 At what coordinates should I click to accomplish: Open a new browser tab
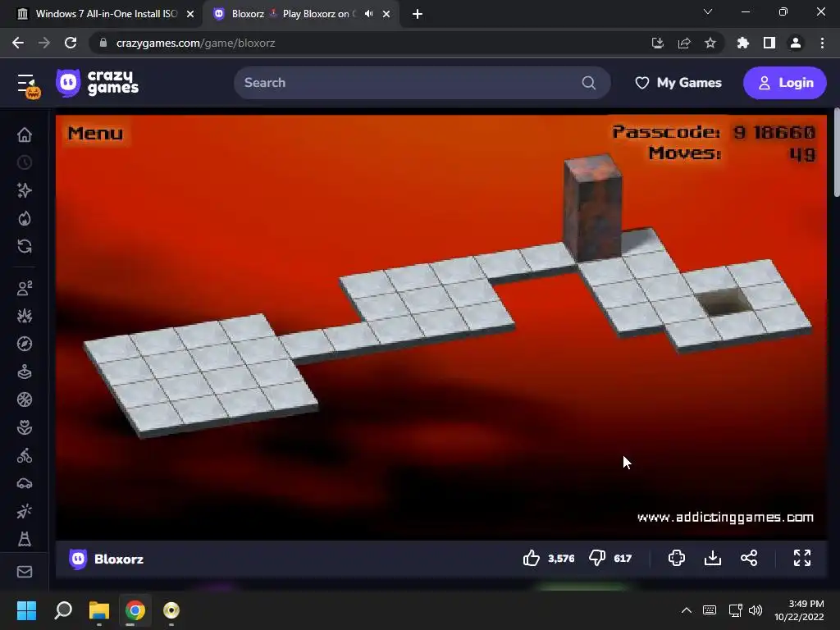pyautogui.click(x=418, y=14)
